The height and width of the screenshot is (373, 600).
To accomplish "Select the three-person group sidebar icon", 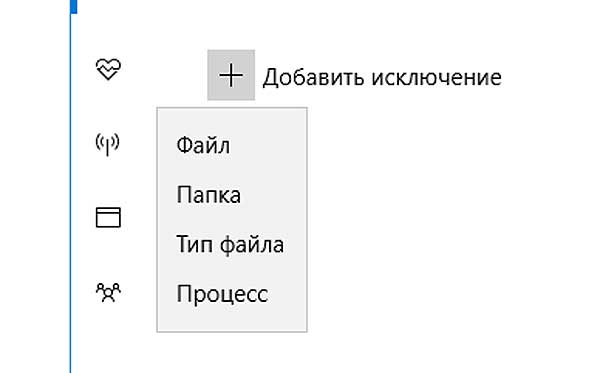I will click(x=108, y=293).
